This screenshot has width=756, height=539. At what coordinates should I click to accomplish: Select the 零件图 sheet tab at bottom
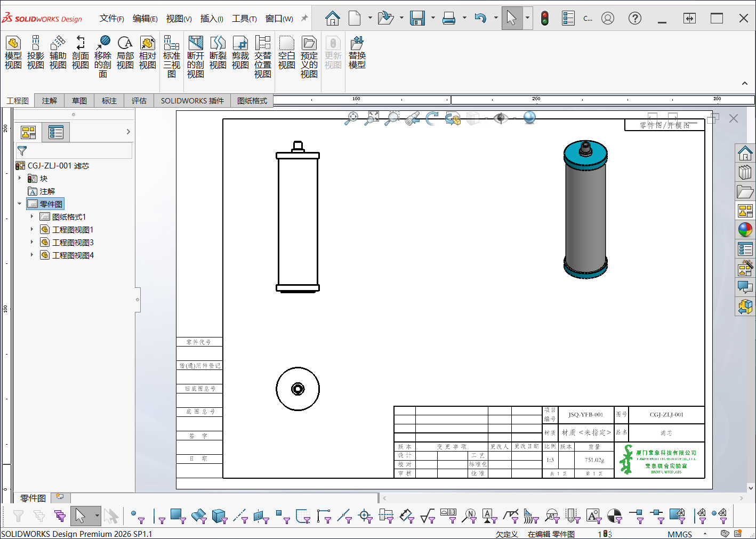click(33, 498)
